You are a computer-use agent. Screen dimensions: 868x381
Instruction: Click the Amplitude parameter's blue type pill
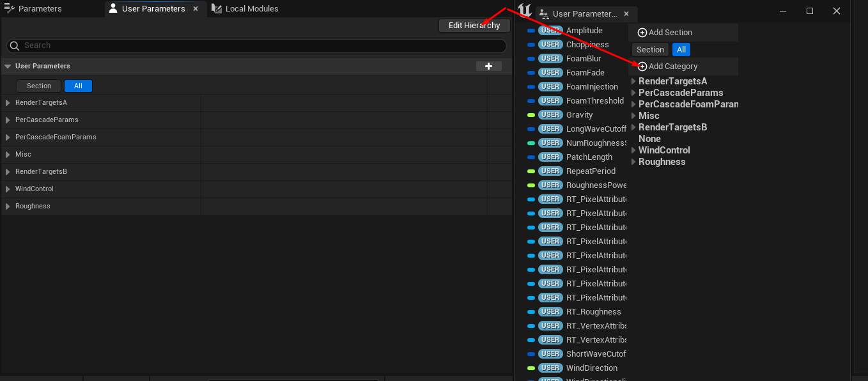[531, 31]
